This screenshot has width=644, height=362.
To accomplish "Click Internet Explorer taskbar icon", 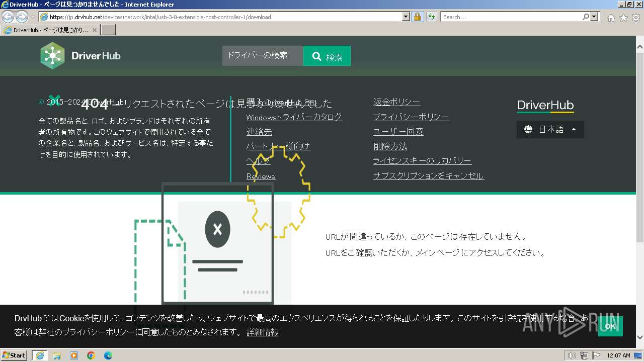I will 40,355.
